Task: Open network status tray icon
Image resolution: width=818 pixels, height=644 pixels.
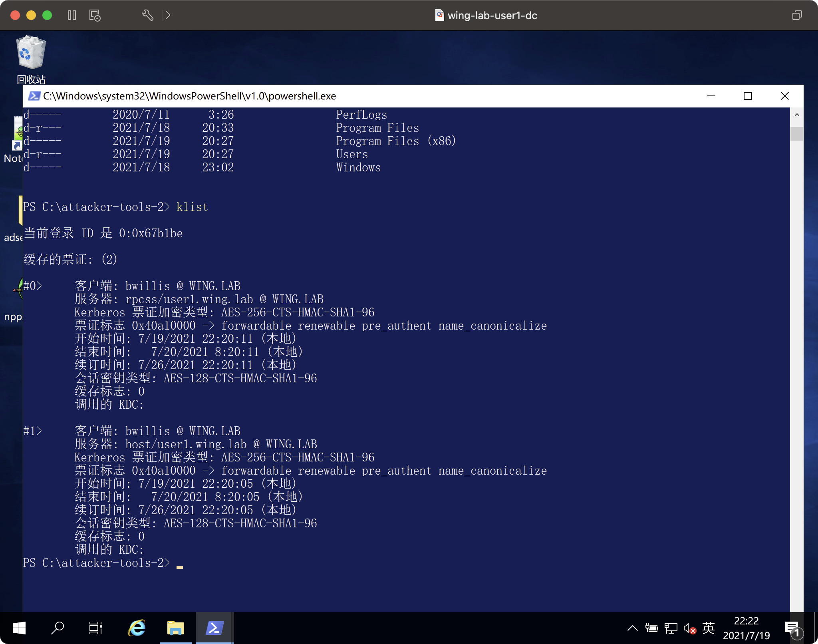Action: (671, 628)
